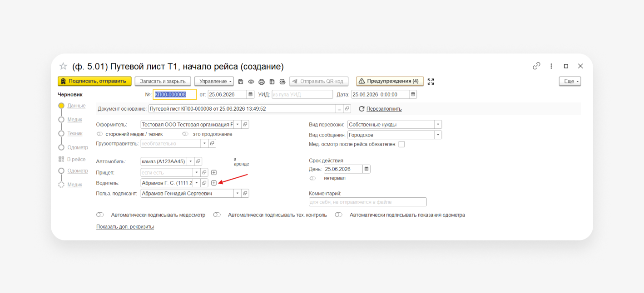Enable 'Автоматически подписывать тех. контроль' switch
644x293 pixels.
click(217, 215)
